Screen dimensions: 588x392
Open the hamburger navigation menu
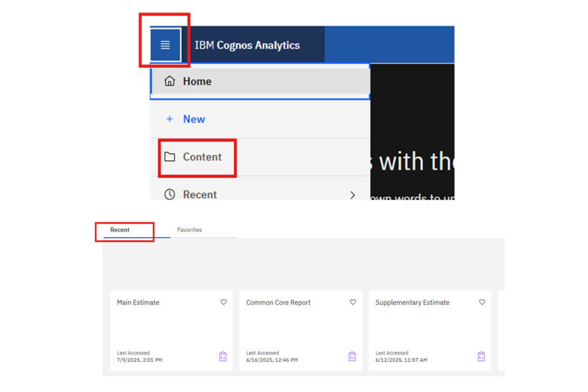(x=165, y=45)
